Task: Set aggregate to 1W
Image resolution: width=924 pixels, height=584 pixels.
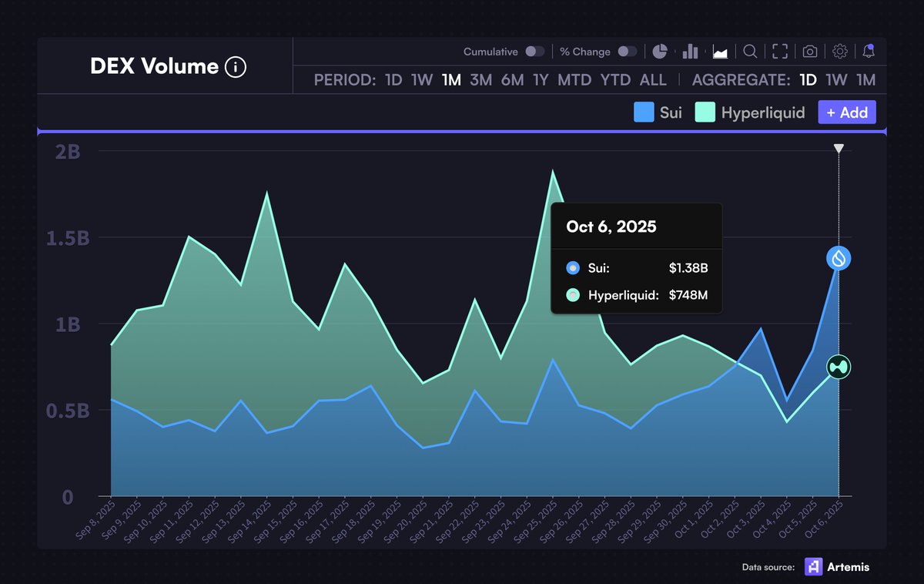Action: pos(836,80)
